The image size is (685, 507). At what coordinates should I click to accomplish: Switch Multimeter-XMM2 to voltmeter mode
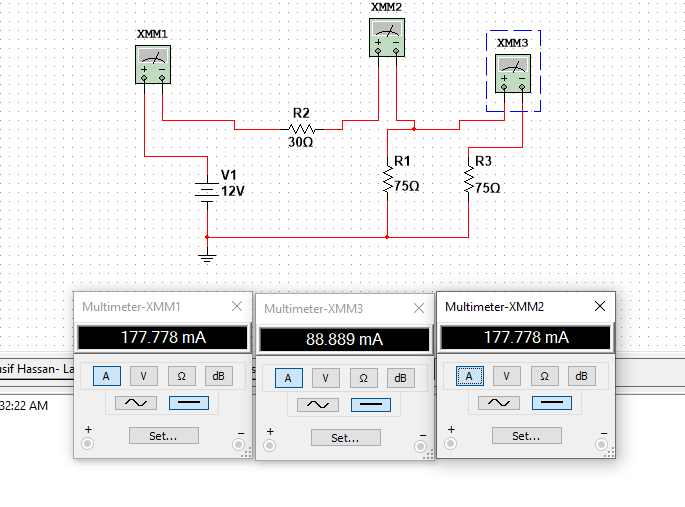[x=507, y=376]
